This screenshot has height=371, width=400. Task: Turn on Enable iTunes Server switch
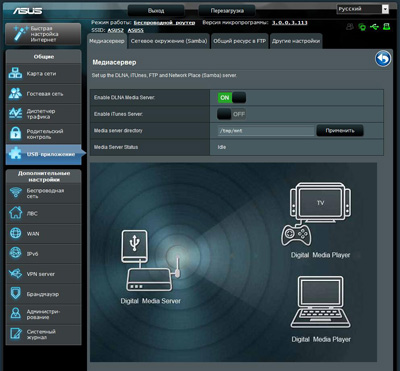232,114
